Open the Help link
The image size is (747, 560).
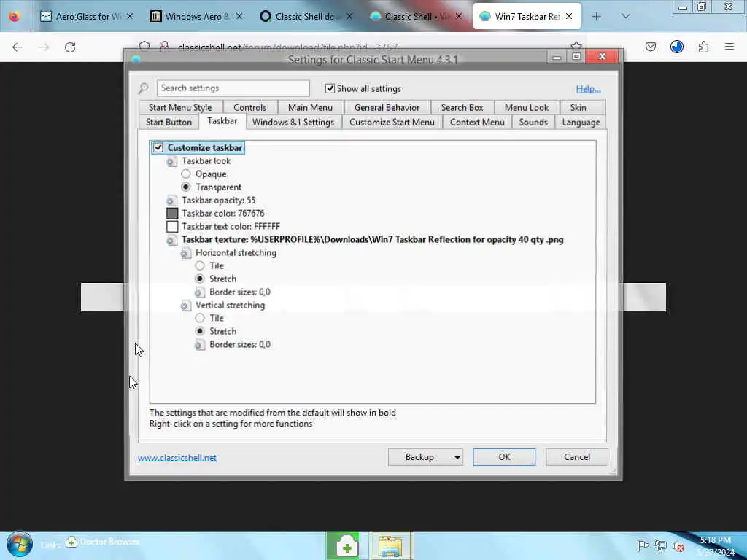(x=588, y=88)
